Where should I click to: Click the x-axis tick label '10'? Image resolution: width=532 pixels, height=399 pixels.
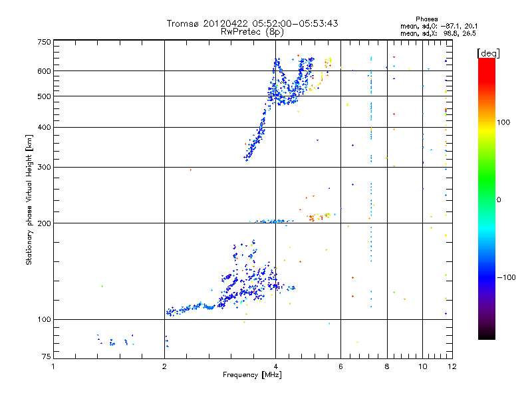423,366
